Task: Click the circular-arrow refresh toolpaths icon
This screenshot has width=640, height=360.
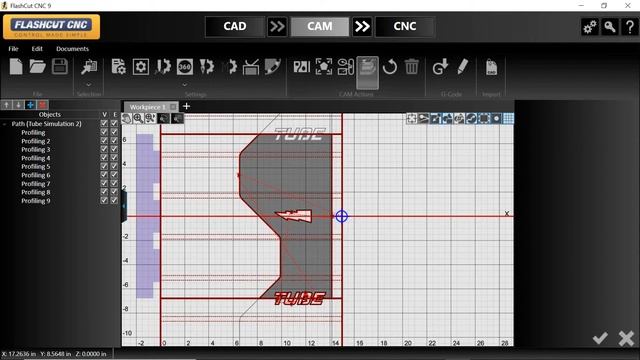Action: pos(390,67)
